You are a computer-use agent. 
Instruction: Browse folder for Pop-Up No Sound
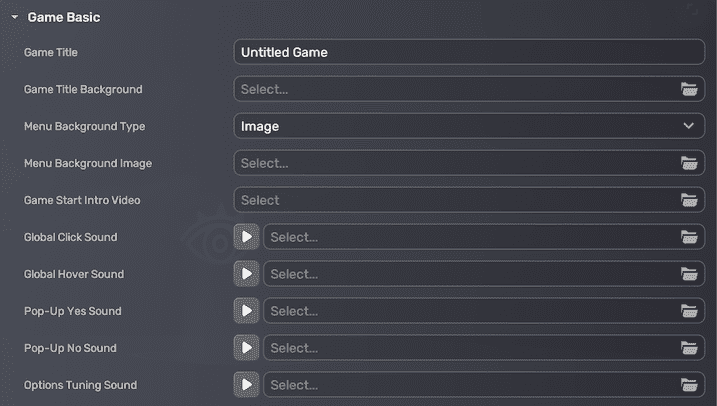click(x=688, y=348)
